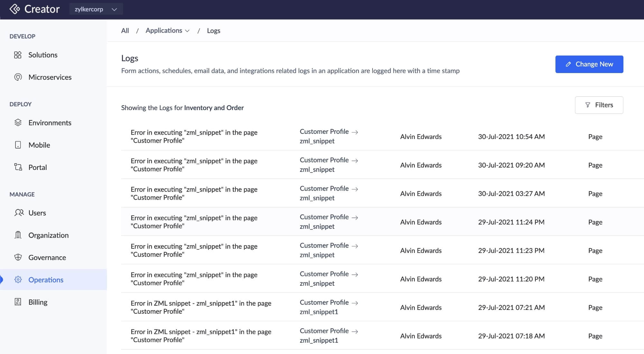Click the Users people icon
This screenshot has width=644, height=354.
tap(19, 213)
